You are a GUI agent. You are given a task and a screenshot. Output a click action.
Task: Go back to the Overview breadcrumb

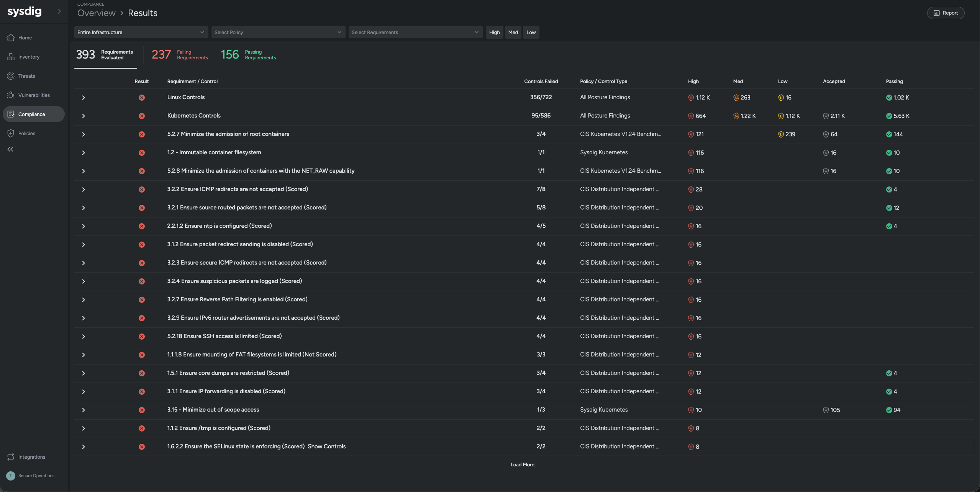coord(97,13)
